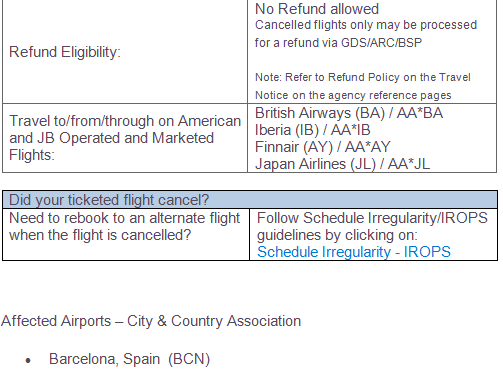
Task: Click the 'Note: Refer to Refund Policy' line
Action: tap(363, 77)
